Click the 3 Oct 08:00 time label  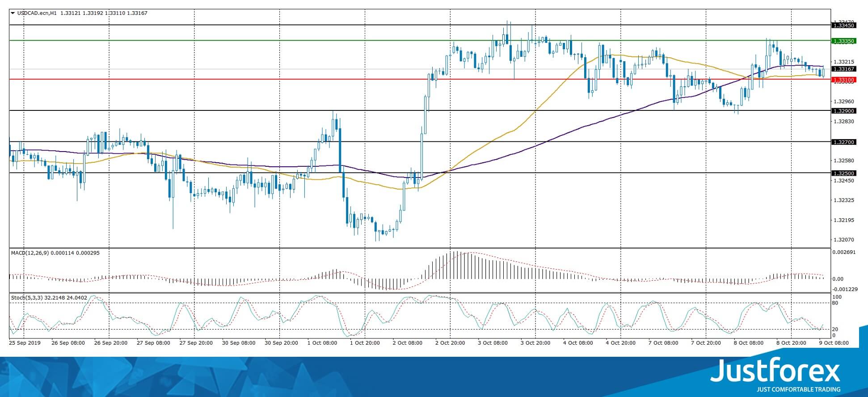coord(493,343)
